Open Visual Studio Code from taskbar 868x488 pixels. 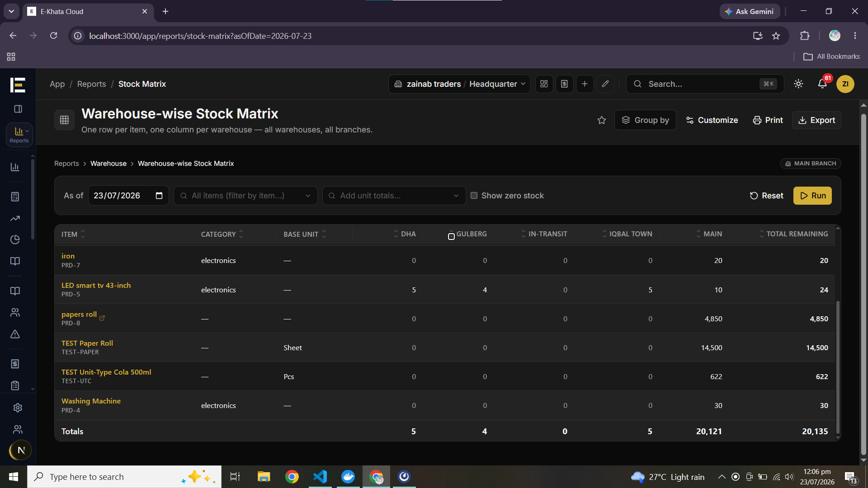(x=320, y=477)
